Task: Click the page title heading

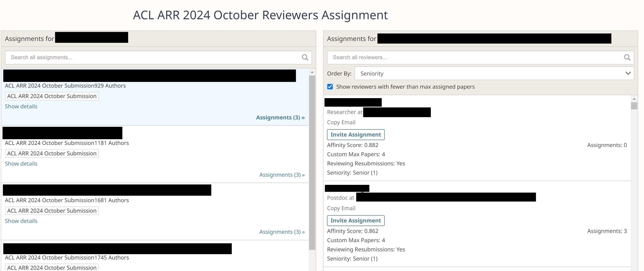Action: 260,15
